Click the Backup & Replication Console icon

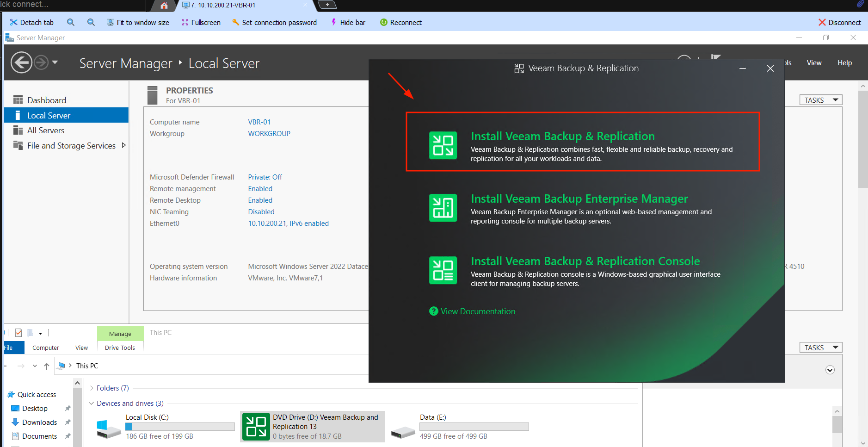(x=443, y=270)
